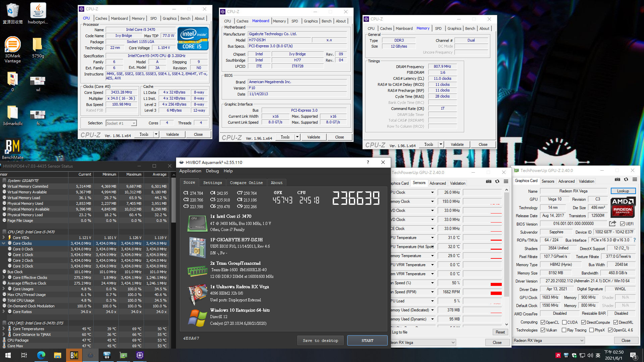Open Radeon RX Vega GPU selector dropdown
This screenshot has height=362, width=644.
point(549,340)
